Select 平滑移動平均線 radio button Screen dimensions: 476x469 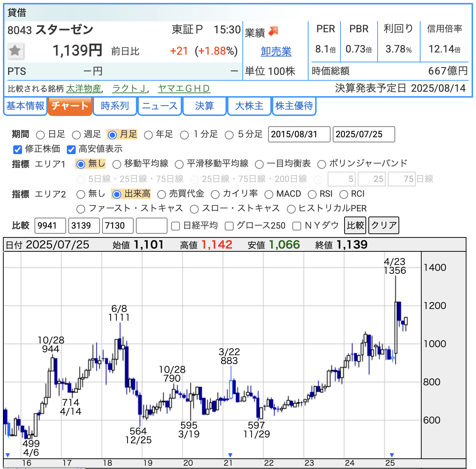click(179, 164)
